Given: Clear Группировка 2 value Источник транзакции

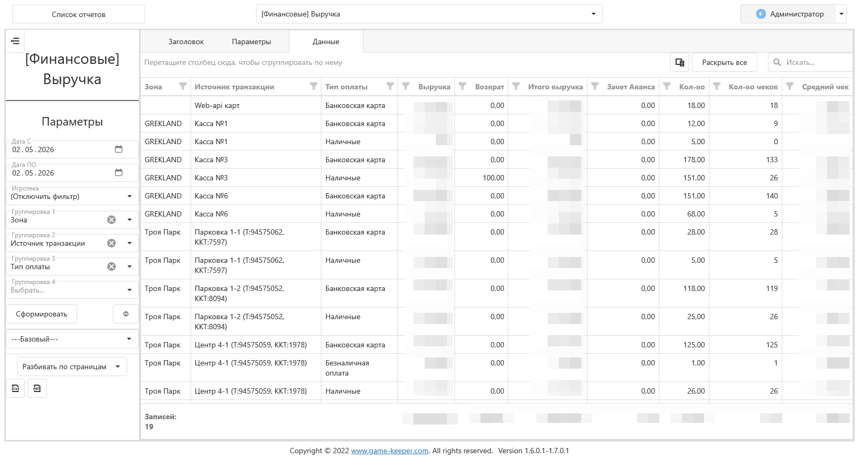Looking at the screenshot, I should [x=111, y=243].
